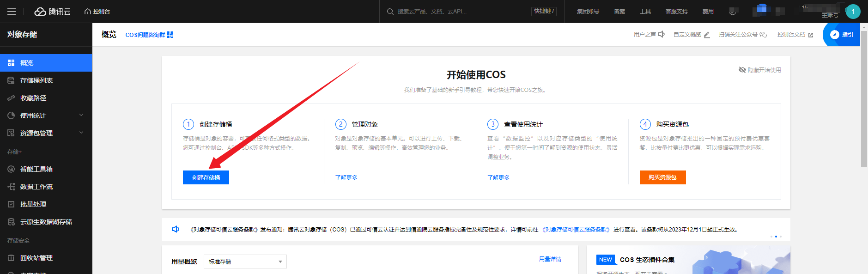
Task: Click the active announcement carousel dot
Action: click(776, 237)
